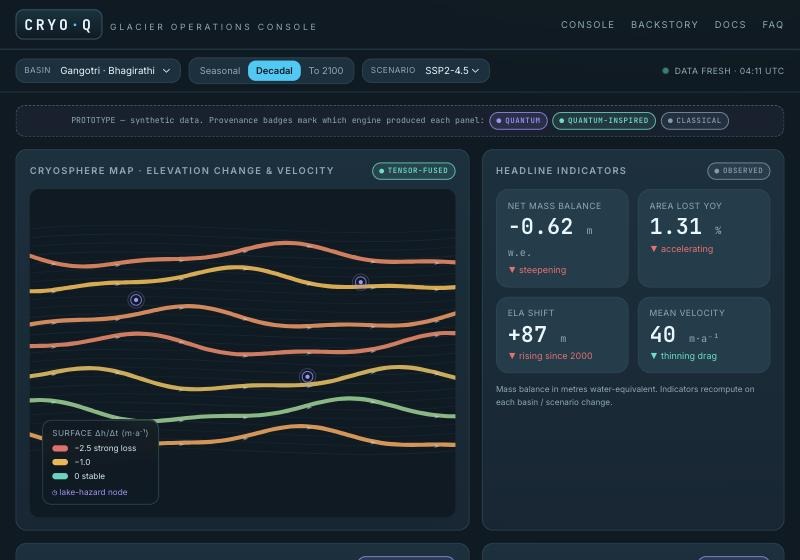This screenshot has height=560, width=800.
Task: Open the Docs nav item
Action: click(x=730, y=24)
